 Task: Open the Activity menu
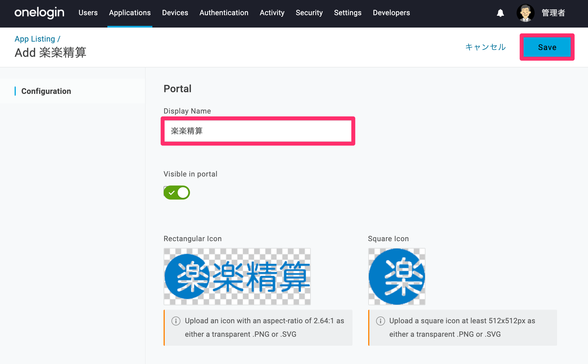click(x=272, y=13)
